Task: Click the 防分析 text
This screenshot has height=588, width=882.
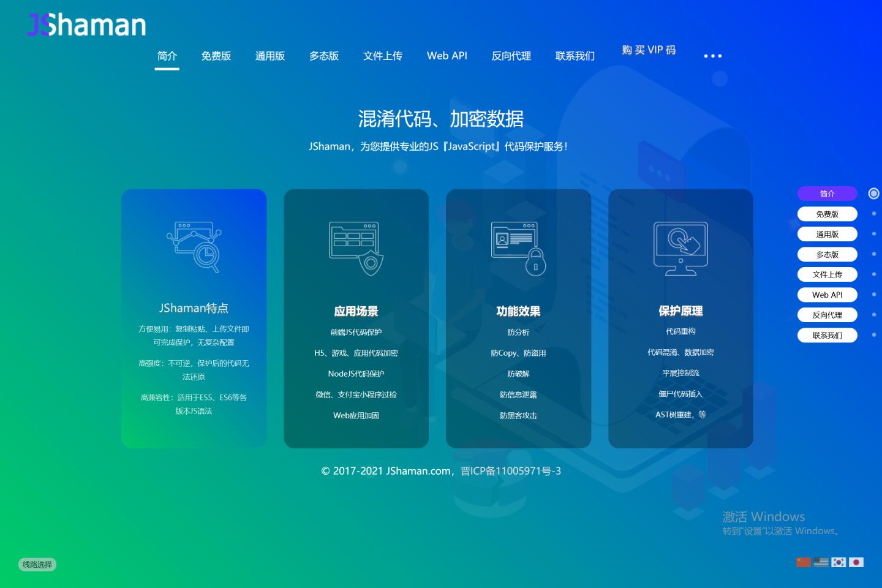Action: (519, 332)
